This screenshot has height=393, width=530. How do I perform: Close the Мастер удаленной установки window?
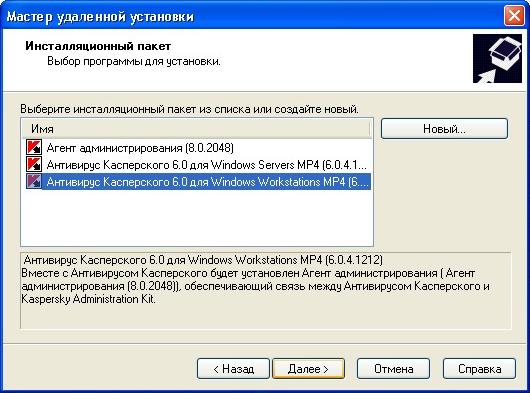[x=514, y=16]
